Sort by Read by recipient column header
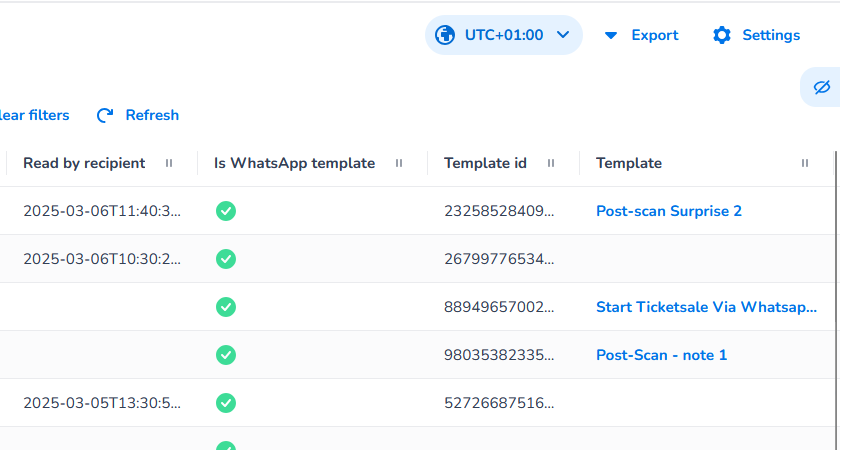841x450 pixels. tap(84, 163)
